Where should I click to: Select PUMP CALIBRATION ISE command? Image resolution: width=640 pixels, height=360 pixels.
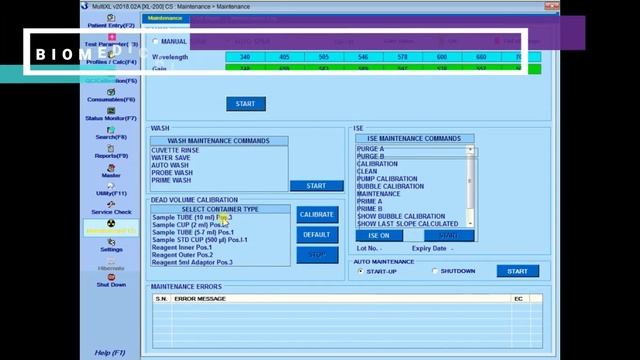pyautogui.click(x=387, y=179)
